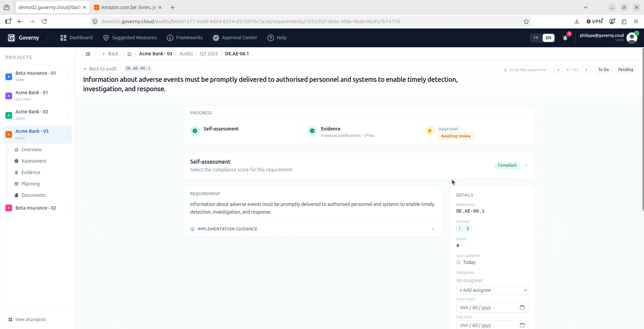Click the DE.AE-06.1 reference tag
The height and width of the screenshot is (329, 644).
click(138, 69)
